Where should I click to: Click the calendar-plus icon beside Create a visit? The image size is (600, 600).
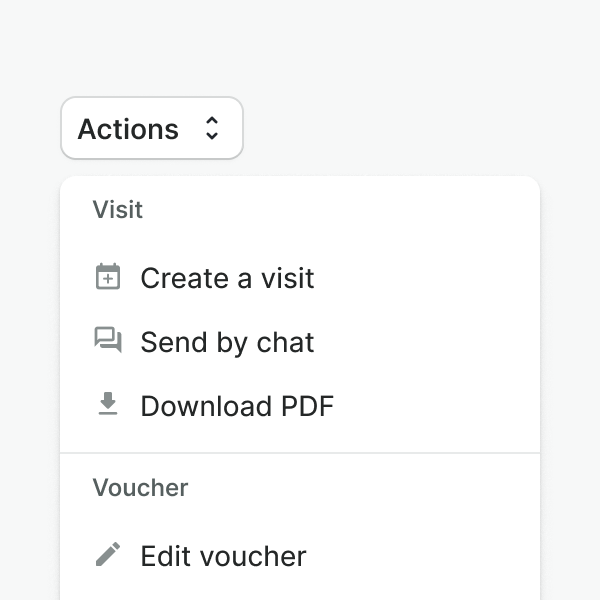pos(108,277)
